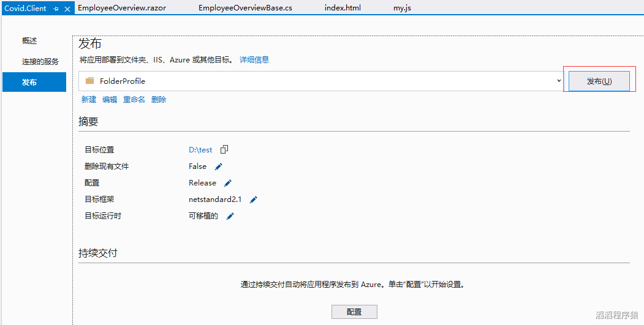Copy the D:\test target location path
This screenshot has height=325, width=644.
(x=224, y=149)
